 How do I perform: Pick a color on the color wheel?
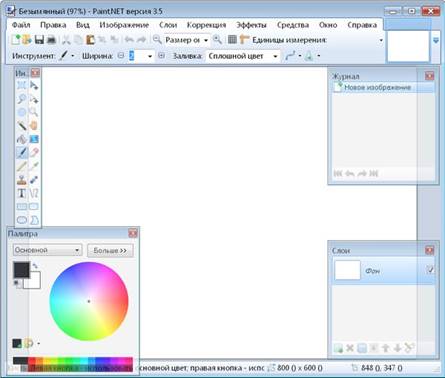pos(89,301)
